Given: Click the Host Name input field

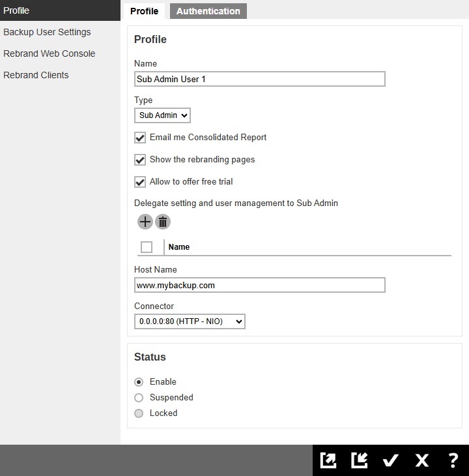Looking at the screenshot, I should [259, 285].
